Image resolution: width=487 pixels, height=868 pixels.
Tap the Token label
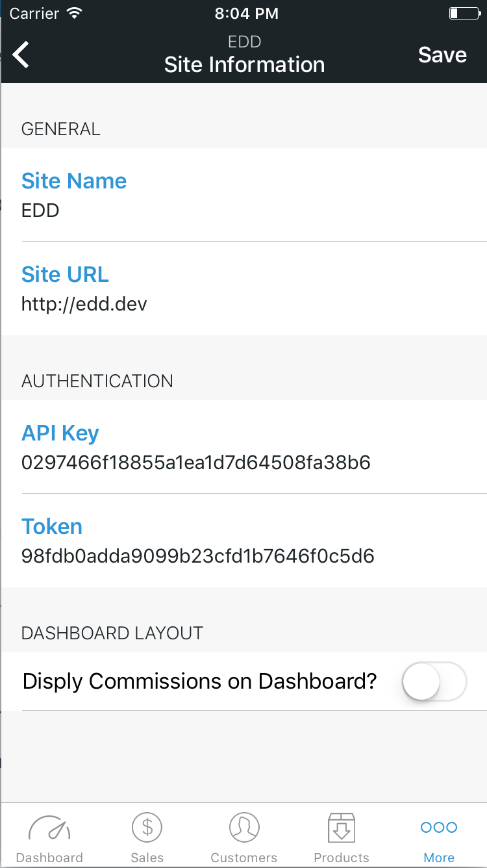52,526
